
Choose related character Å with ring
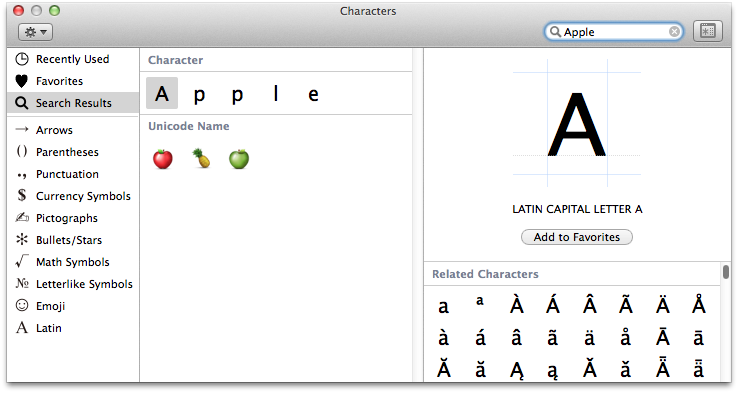point(699,305)
